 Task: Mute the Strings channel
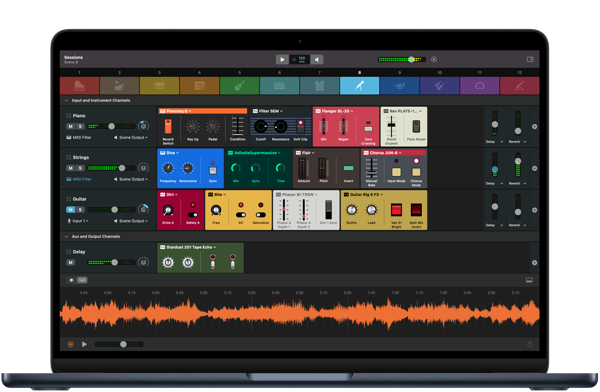coord(70,168)
